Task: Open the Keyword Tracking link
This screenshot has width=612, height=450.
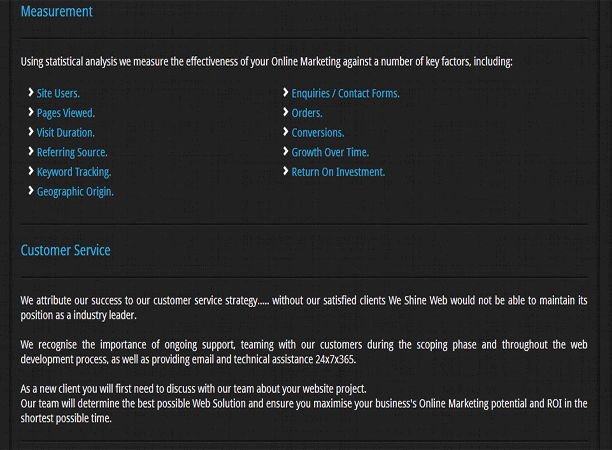Action: [x=74, y=172]
